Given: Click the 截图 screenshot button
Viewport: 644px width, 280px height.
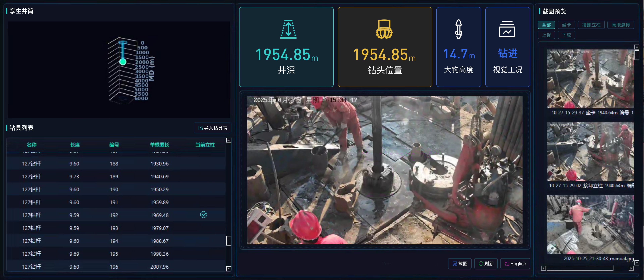Looking at the screenshot, I should tap(460, 264).
